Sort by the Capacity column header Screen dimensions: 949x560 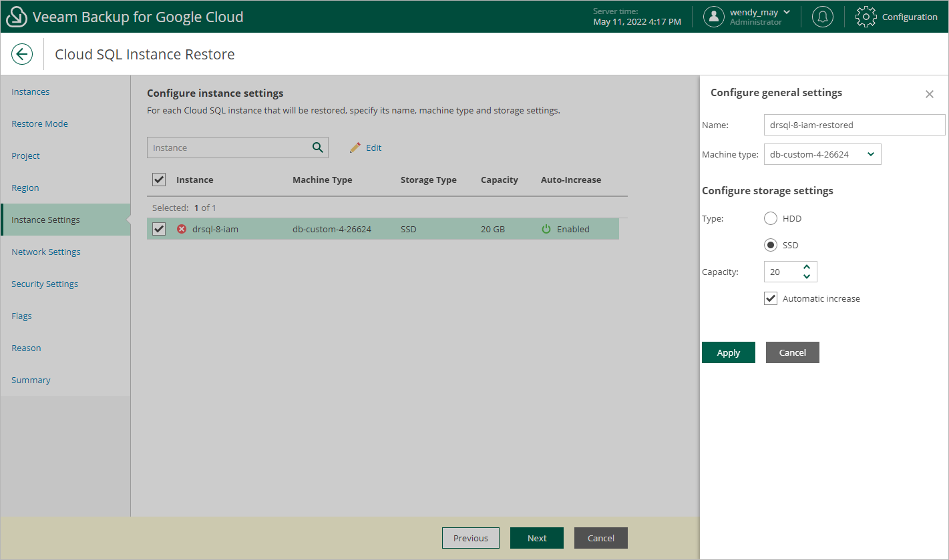pyautogui.click(x=500, y=180)
